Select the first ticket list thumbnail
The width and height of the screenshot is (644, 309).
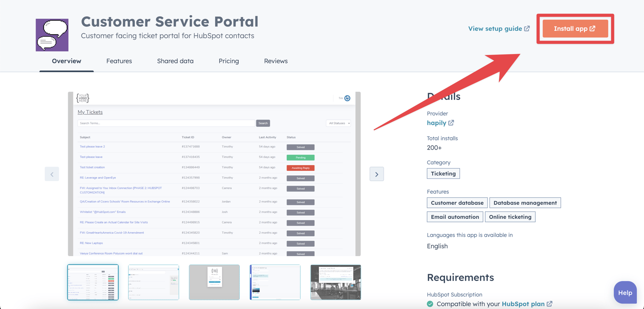click(93, 282)
